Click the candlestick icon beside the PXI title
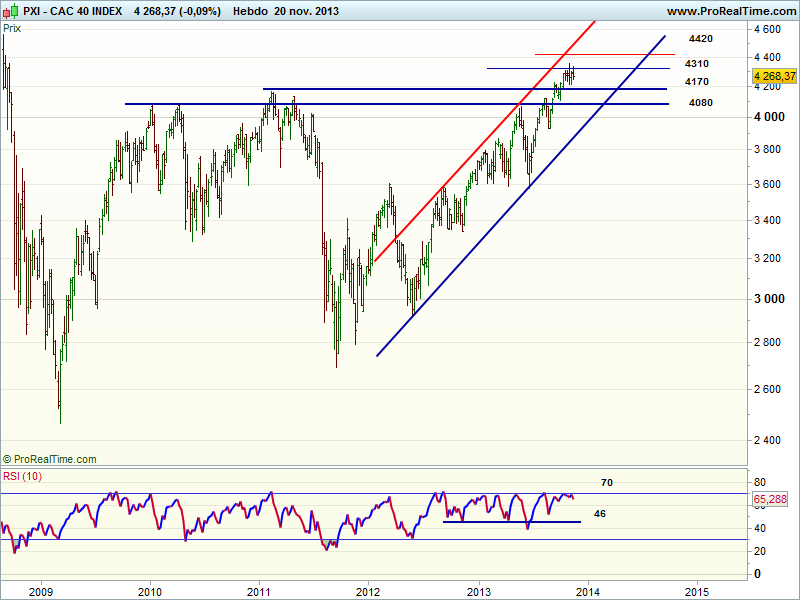The image size is (800, 600). point(9,11)
